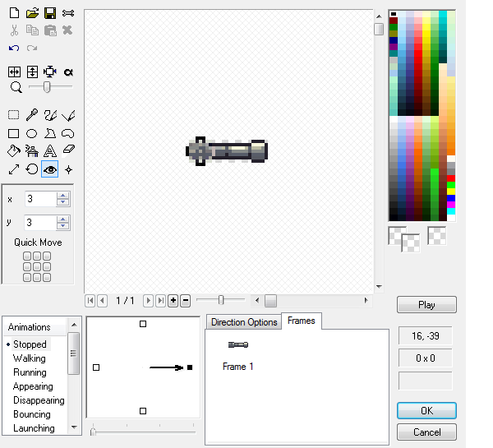Screen dimensions: 493x448
Task: Select the Stopped animation
Action: 30,344
